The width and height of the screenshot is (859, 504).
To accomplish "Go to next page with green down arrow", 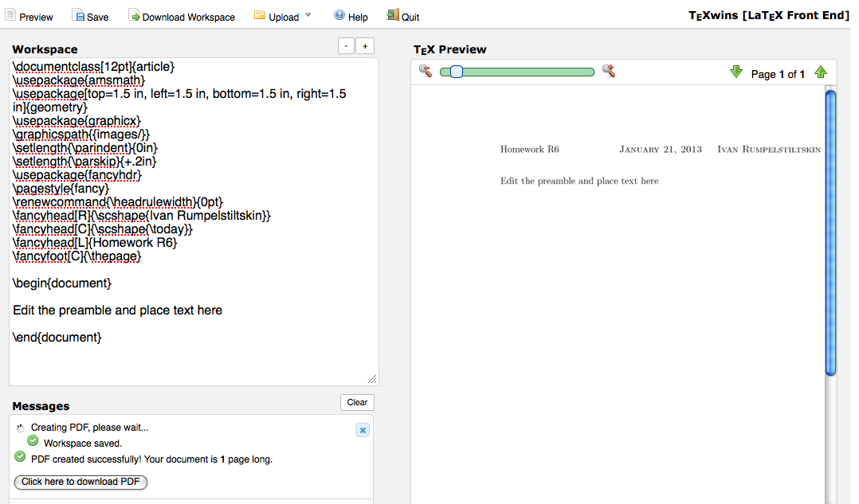I will pos(736,73).
